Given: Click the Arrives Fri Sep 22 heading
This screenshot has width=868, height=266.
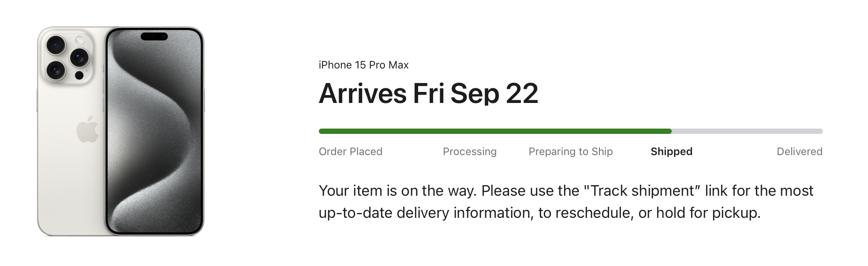Looking at the screenshot, I should (x=428, y=94).
